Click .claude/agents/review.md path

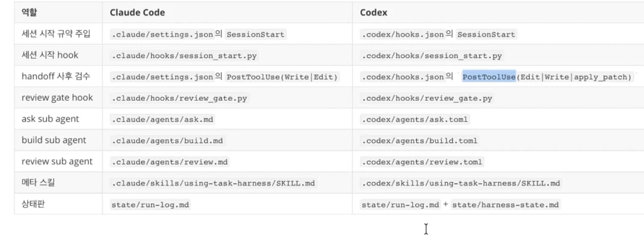[169, 162]
